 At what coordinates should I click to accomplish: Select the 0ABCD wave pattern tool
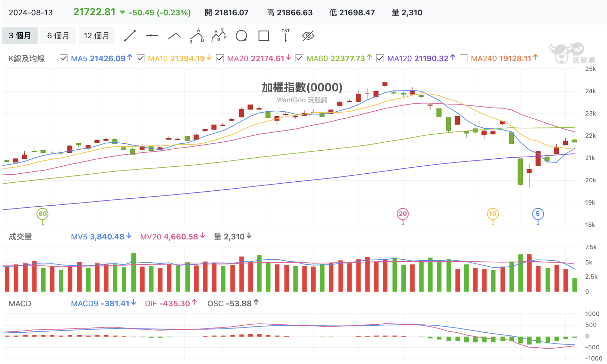click(218, 35)
